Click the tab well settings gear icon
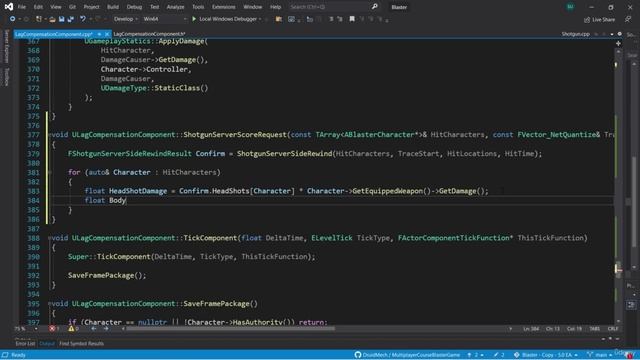640x360 pixels. click(620, 34)
